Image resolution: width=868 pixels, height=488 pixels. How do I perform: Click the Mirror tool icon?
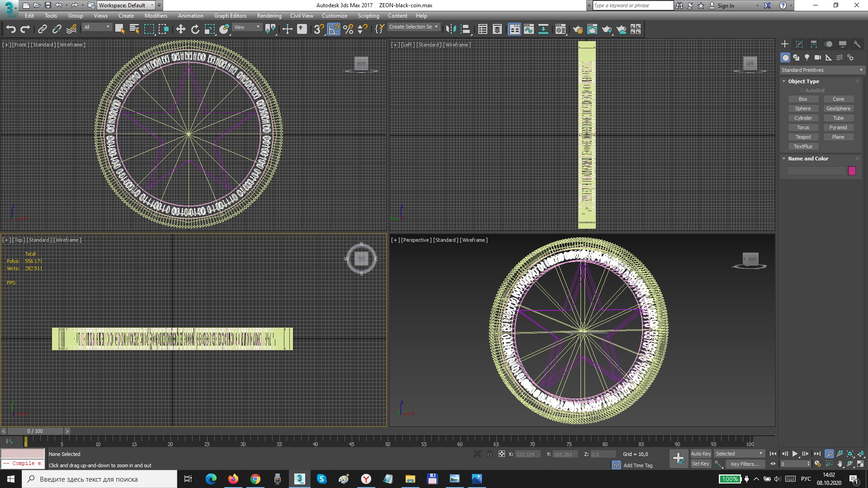(x=451, y=29)
